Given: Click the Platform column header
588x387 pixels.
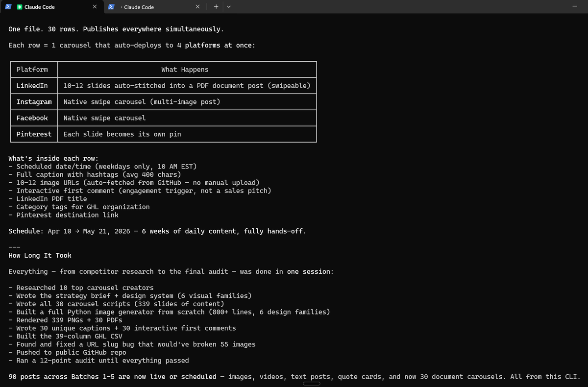Looking at the screenshot, I should coord(34,70).
